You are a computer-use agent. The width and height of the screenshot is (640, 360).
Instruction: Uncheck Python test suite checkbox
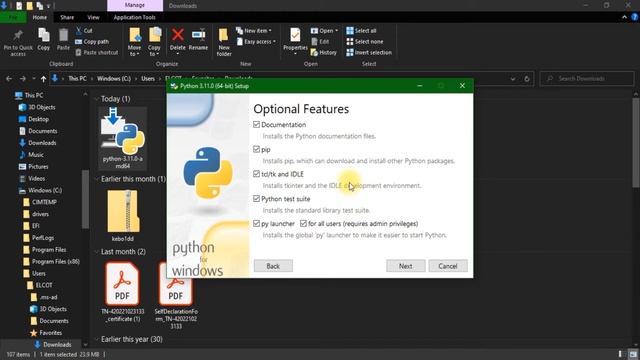(x=256, y=199)
